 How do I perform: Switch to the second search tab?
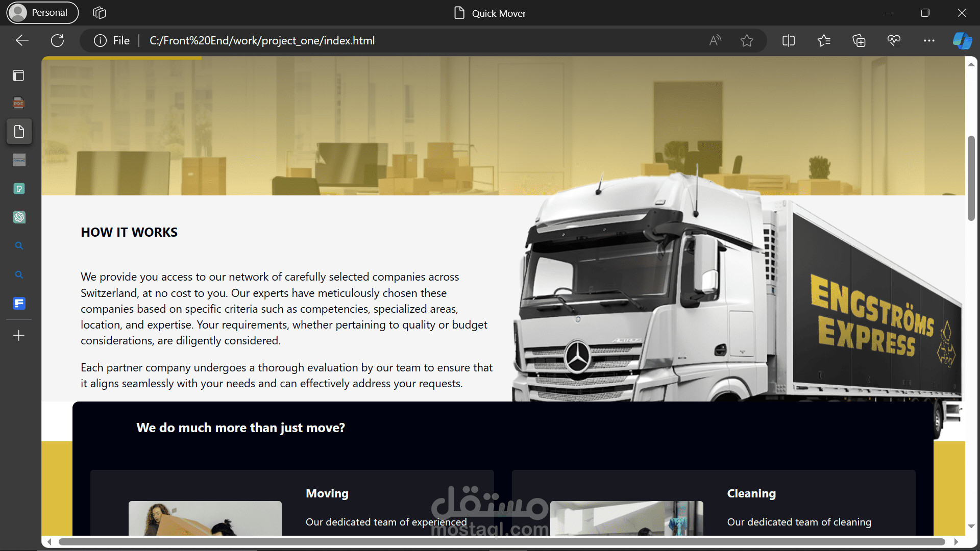click(x=19, y=274)
